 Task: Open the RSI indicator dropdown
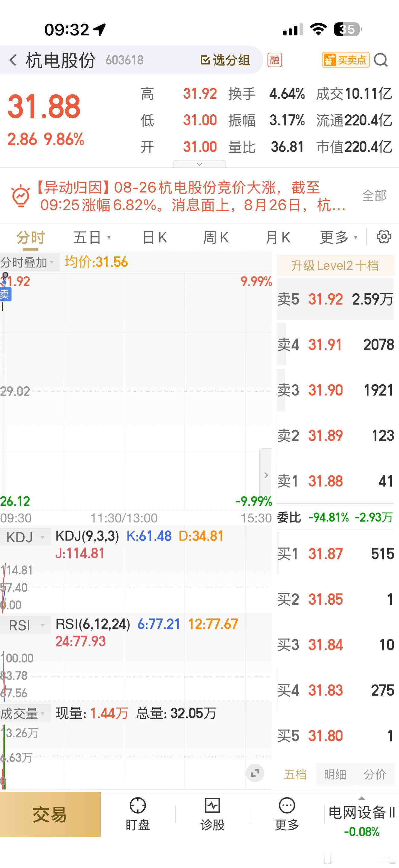click(25, 625)
